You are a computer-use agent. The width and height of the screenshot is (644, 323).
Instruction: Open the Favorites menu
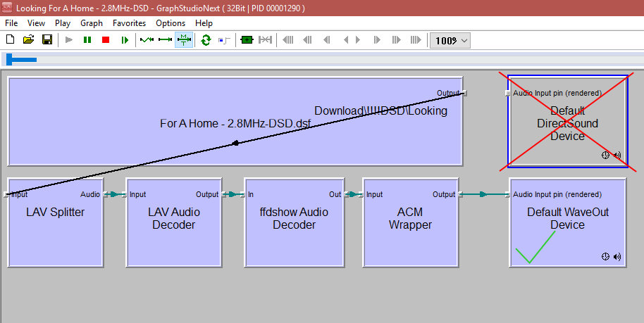tap(129, 23)
